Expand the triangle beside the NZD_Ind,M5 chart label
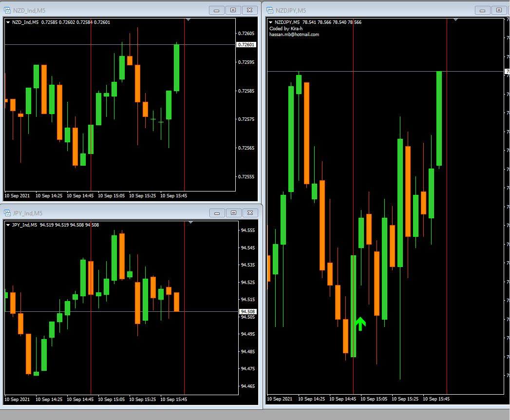This screenshot has width=510, height=420. tap(8, 22)
